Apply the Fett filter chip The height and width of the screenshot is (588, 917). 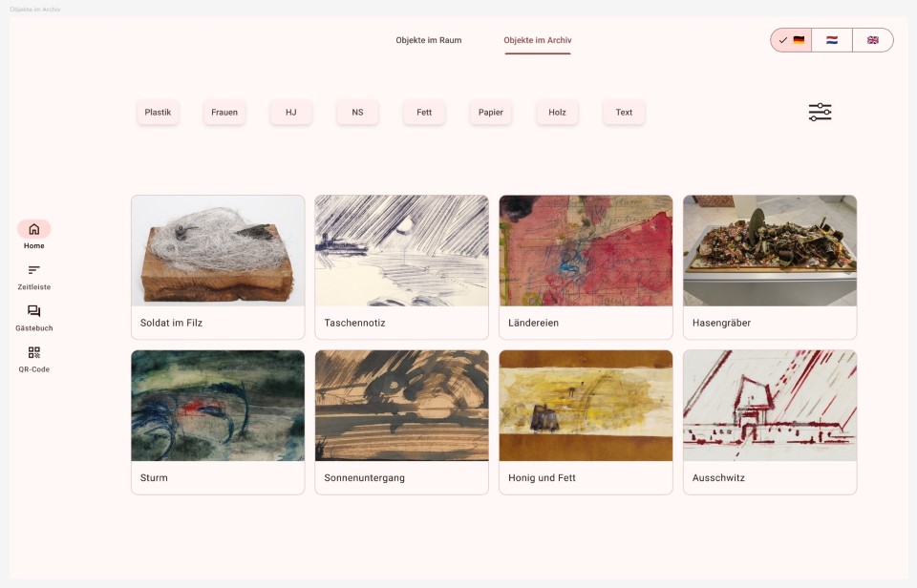(424, 113)
